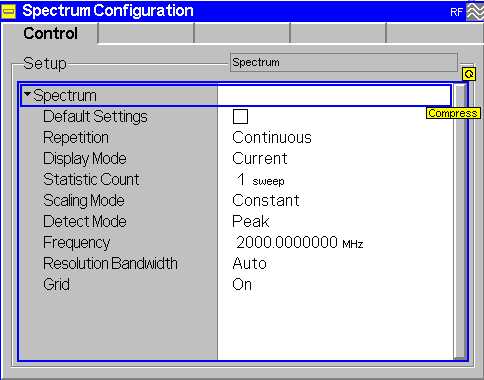The width and height of the screenshot is (484, 380).
Task: Click the small yellow refresh icon near Setup
Action: coord(468,74)
